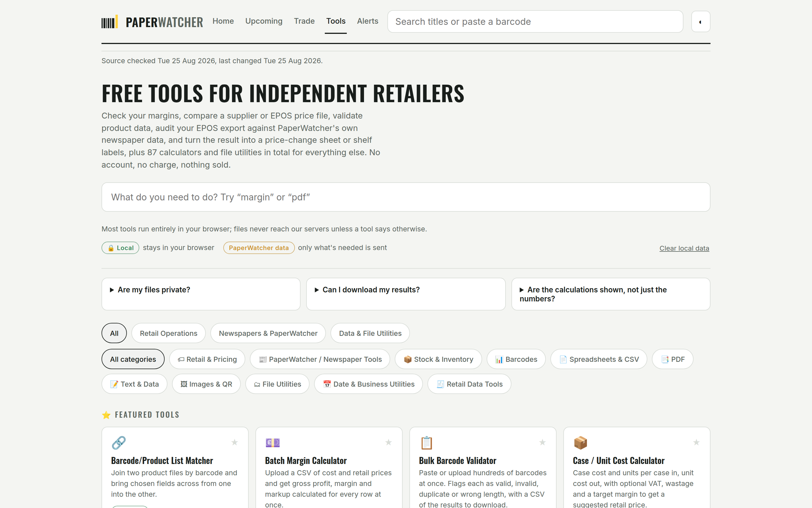Select the Tools nav item
The width and height of the screenshot is (812, 508).
tap(336, 21)
